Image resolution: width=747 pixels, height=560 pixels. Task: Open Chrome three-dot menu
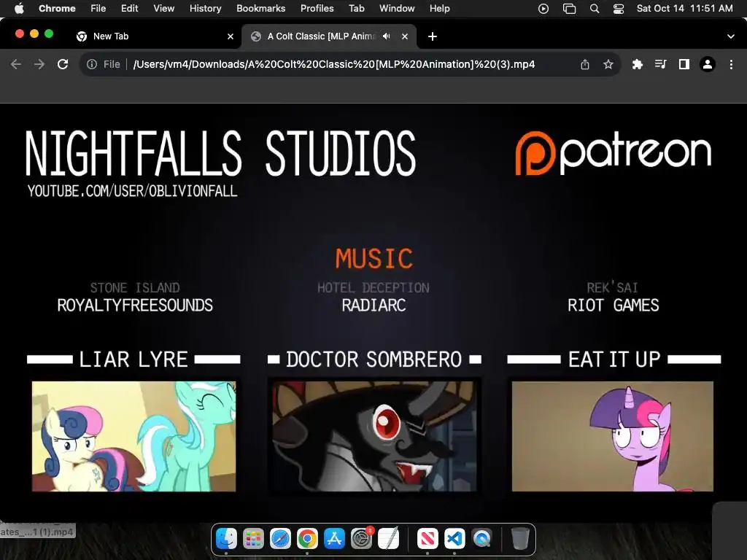pyautogui.click(x=731, y=64)
